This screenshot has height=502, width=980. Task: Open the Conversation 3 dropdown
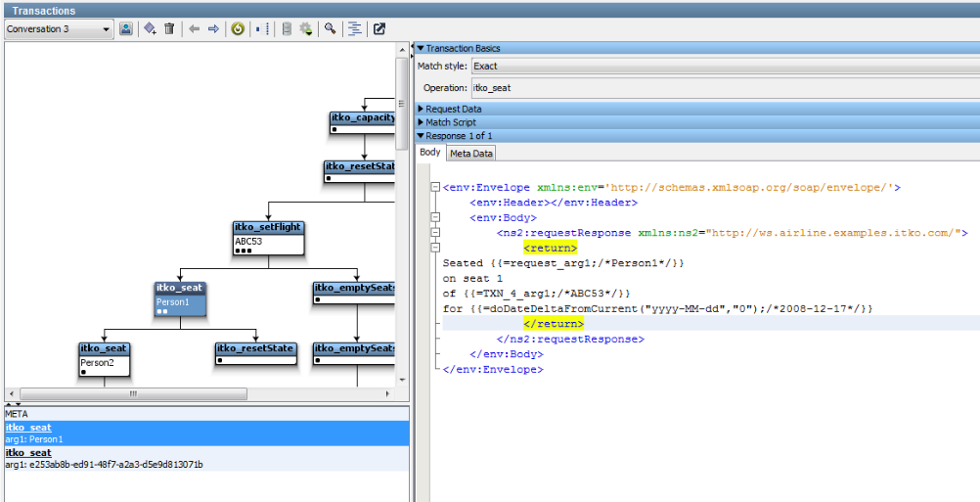pos(59,29)
